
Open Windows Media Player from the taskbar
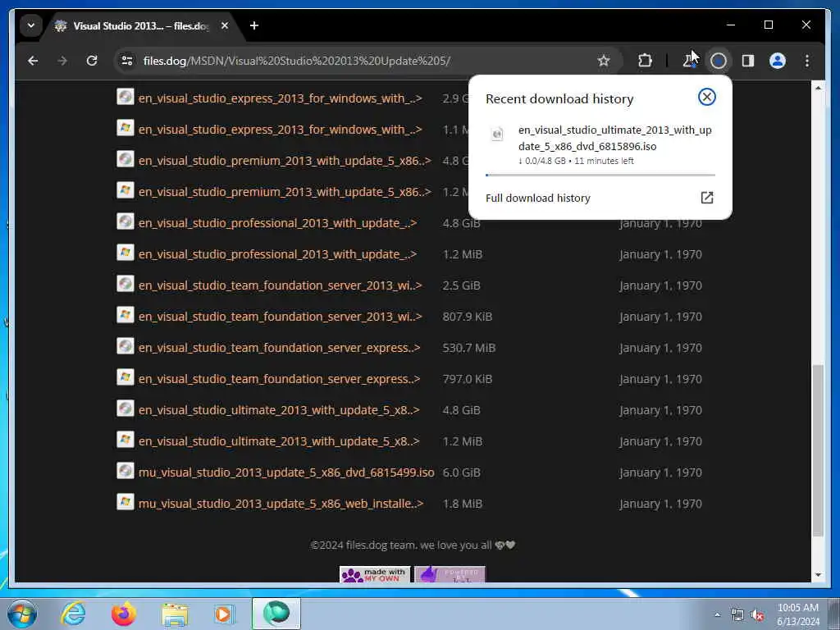pyautogui.click(x=224, y=614)
